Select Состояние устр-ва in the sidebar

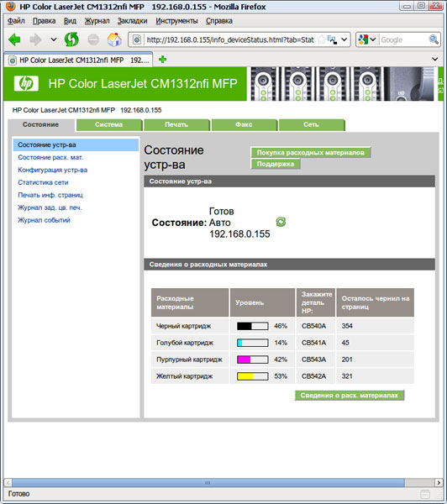pos(76,145)
